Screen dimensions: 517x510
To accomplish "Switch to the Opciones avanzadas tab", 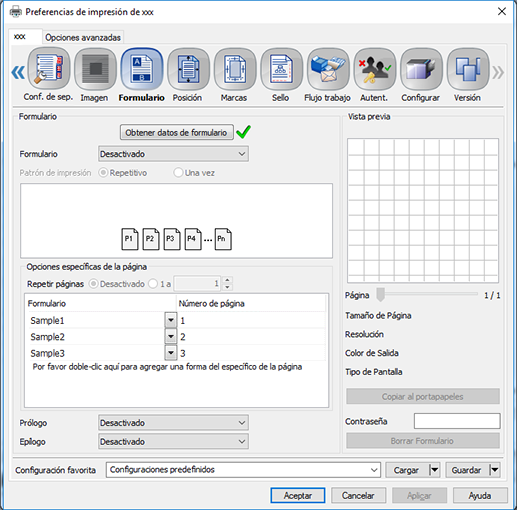I will click(83, 37).
